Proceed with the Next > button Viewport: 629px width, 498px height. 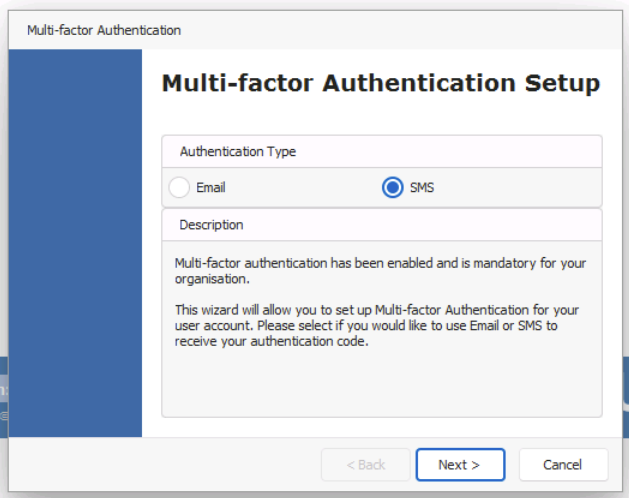click(460, 465)
